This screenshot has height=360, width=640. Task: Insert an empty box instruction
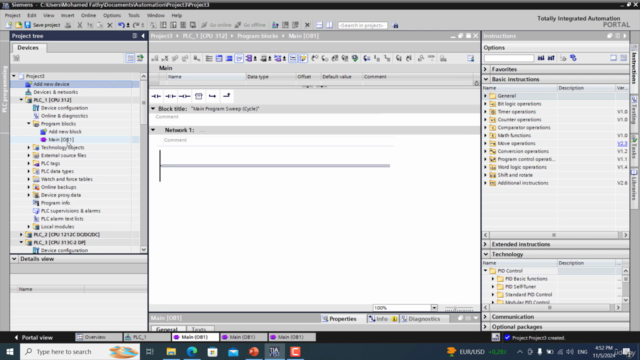click(199, 96)
